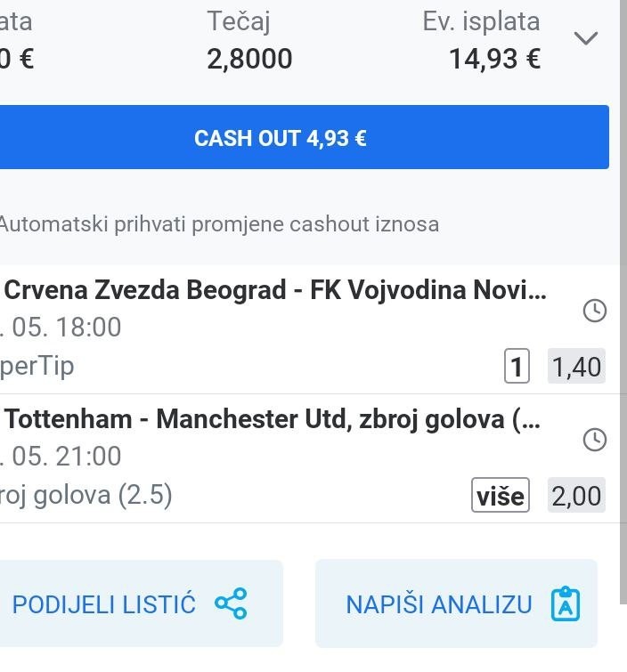
Task: Click the Ev. isplata amount 14,93 €
Action: [x=494, y=59]
